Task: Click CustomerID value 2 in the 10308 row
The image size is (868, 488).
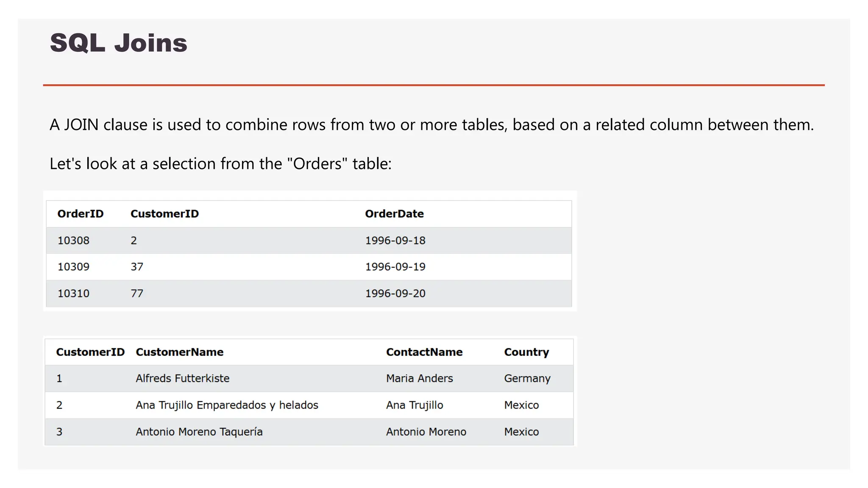Action: pos(134,241)
